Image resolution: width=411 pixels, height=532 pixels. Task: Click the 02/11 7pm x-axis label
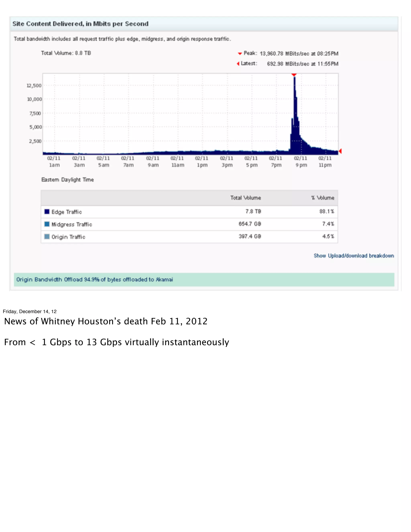[276, 162]
